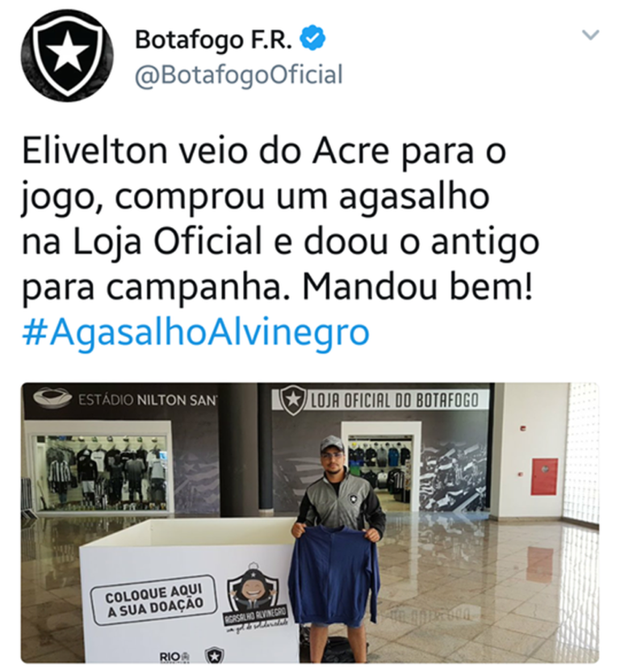The height and width of the screenshot is (672, 620).
Task: Click the small Botafogo crest at the box bottom
Action: point(214,656)
